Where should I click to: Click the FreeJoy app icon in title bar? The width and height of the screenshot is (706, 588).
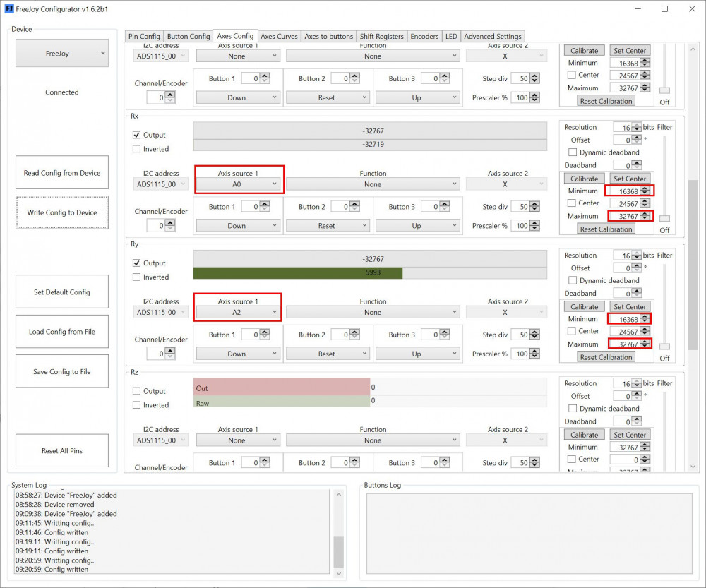(x=8, y=9)
